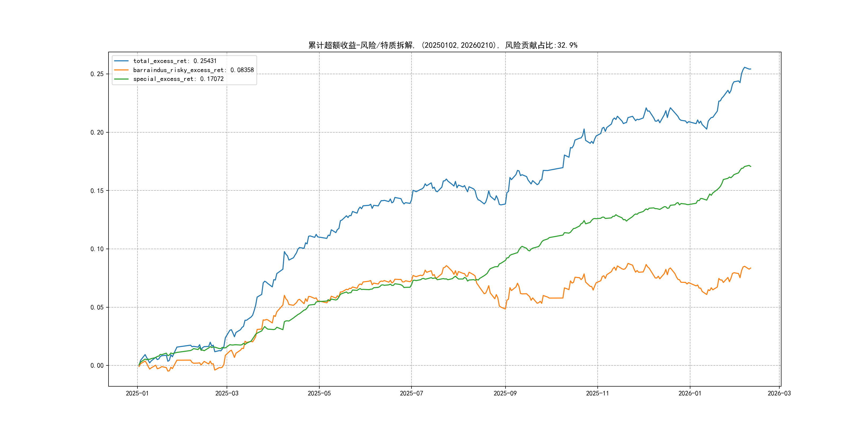Viewport: 868px width, 434px height.
Task: Select the barraindus_risky_excess_ret: 0.08358 legend label
Action: [x=193, y=70]
